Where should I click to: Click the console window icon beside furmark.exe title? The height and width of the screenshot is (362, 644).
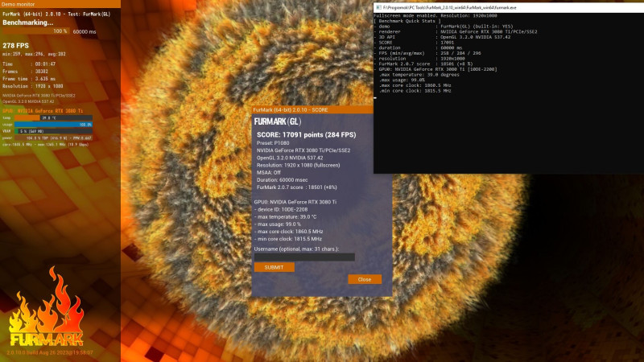[378, 7]
